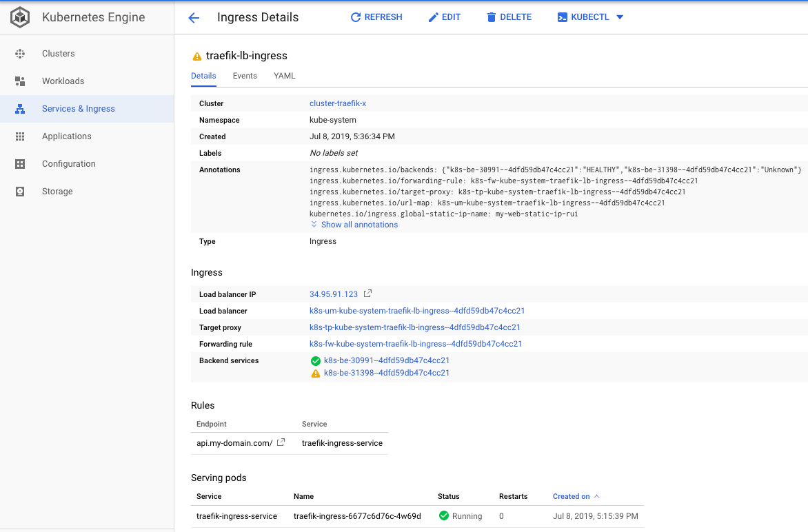
Task: Open external link icon next to load balancer IP
Action: (x=367, y=294)
